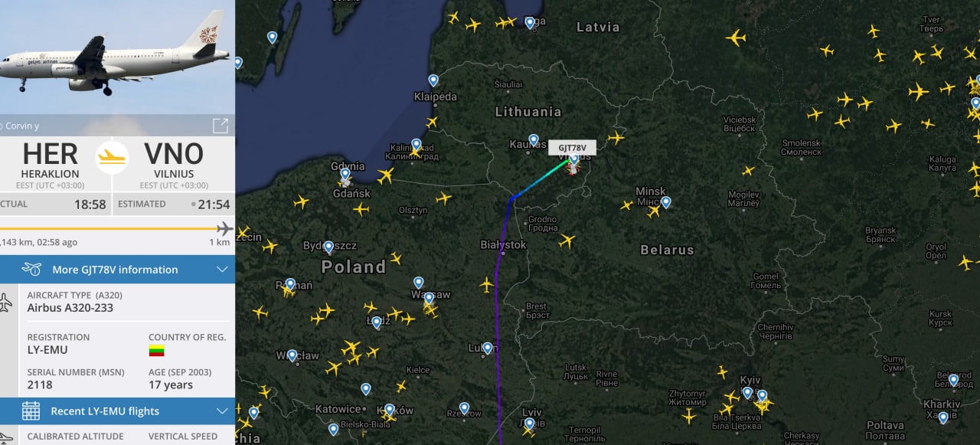This screenshot has width=980, height=445.
Task: Select the Klaipėda airport pin
Action: [433, 80]
